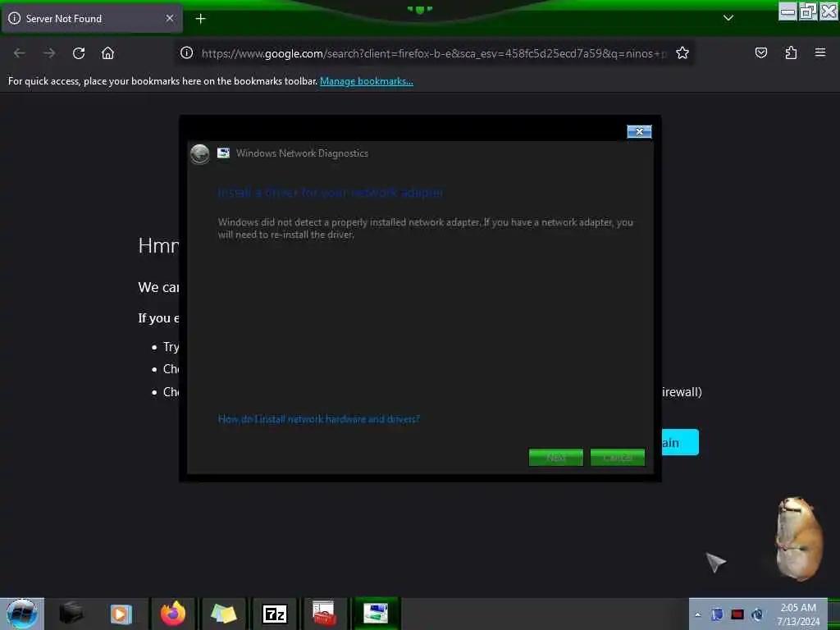Click Cancel in the Network Diagnostics dialog
Screen dimensions: 840x630
coord(618,458)
